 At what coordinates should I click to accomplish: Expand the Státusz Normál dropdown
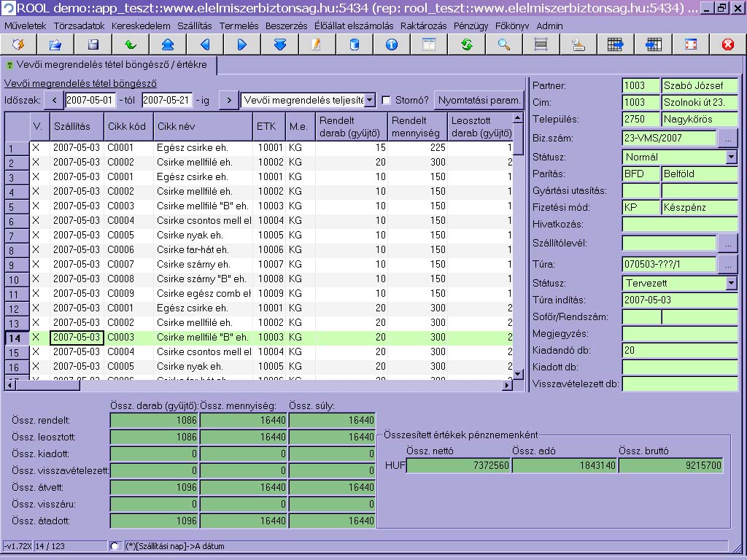[x=731, y=157]
